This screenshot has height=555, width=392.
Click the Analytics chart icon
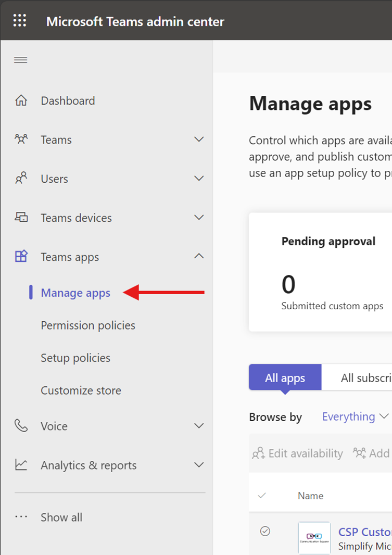click(x=21, y=465)
